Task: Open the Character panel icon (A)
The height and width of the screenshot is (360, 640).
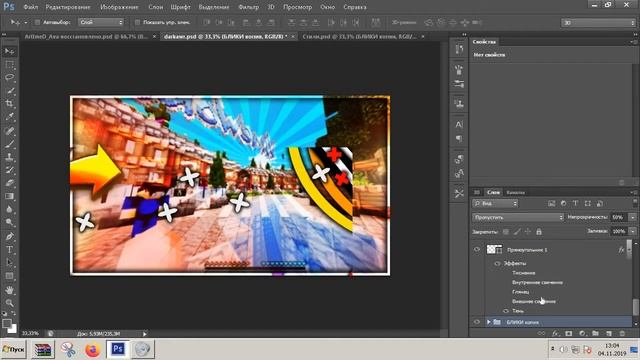Action: pyautogui.click(x=459, y=124)
